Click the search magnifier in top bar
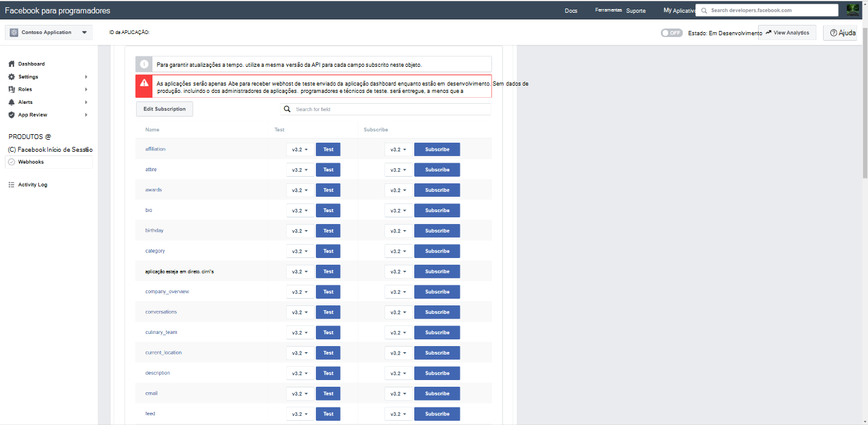Screen dimensions: 868x425 704,10
